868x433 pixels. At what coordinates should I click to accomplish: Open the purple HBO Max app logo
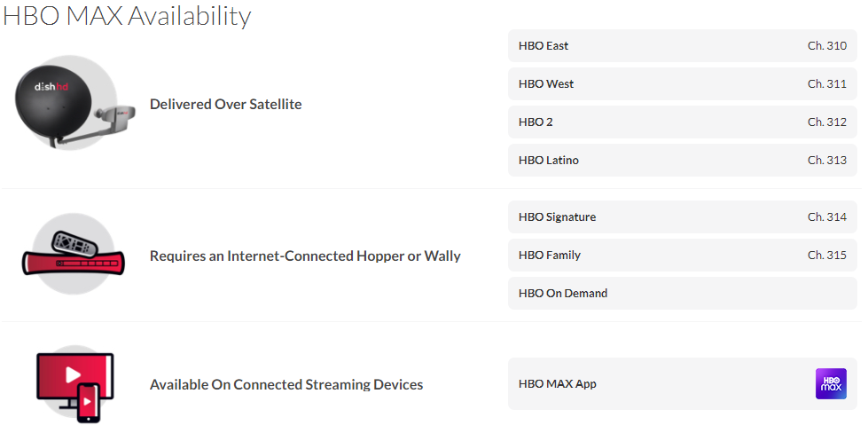pos(831,383)
